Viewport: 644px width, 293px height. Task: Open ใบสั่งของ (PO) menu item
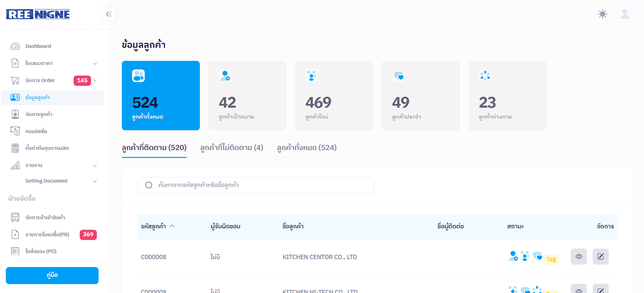click(52, 251)
